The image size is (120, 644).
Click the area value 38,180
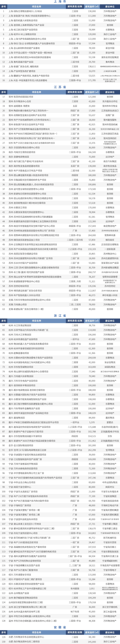tap(92, 637)
